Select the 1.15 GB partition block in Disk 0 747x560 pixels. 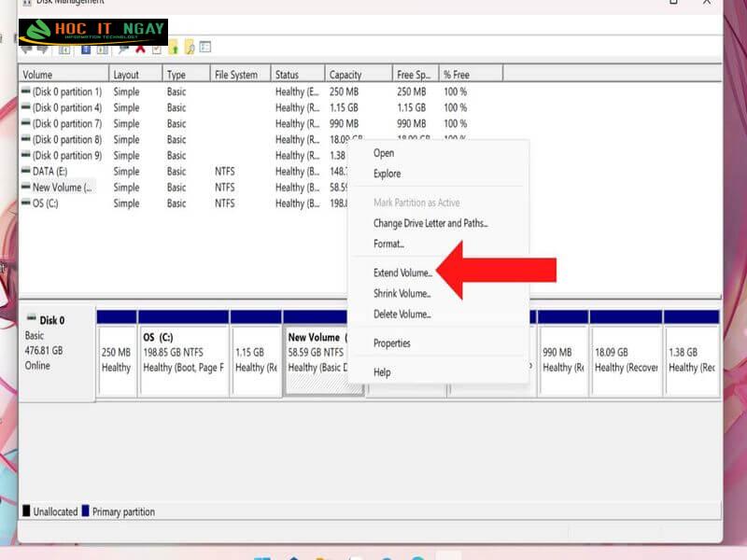(x=256, y=354)
